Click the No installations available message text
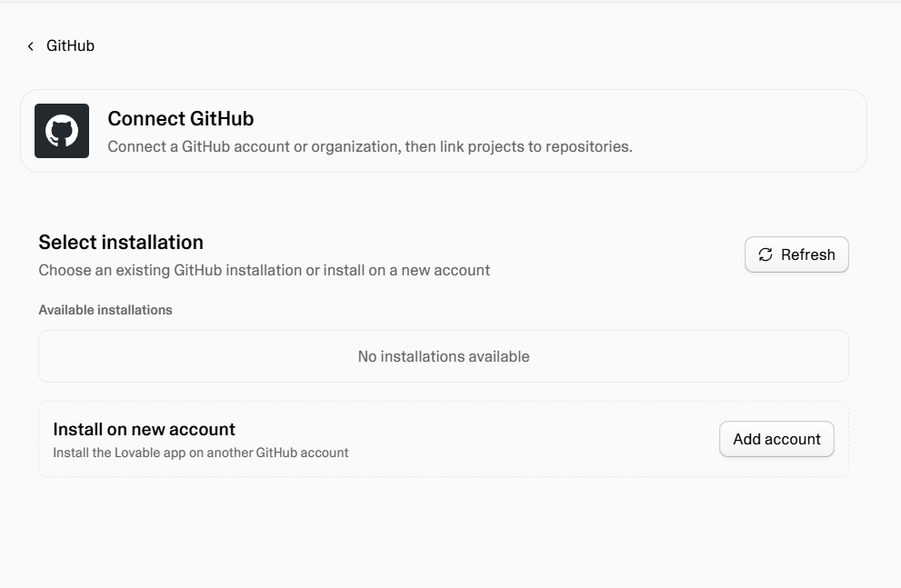This screenshot has width=901, height=588. click(444, 356)
